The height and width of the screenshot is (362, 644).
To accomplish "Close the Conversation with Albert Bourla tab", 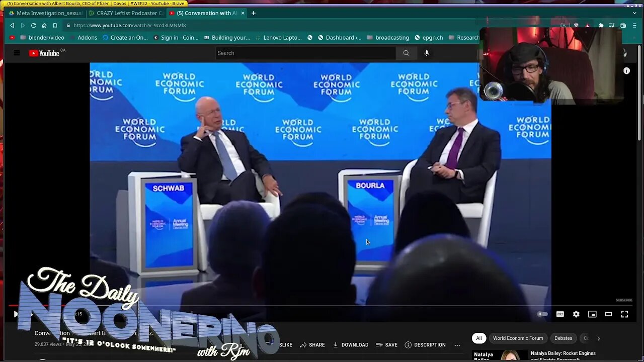I will pos(243,13).
